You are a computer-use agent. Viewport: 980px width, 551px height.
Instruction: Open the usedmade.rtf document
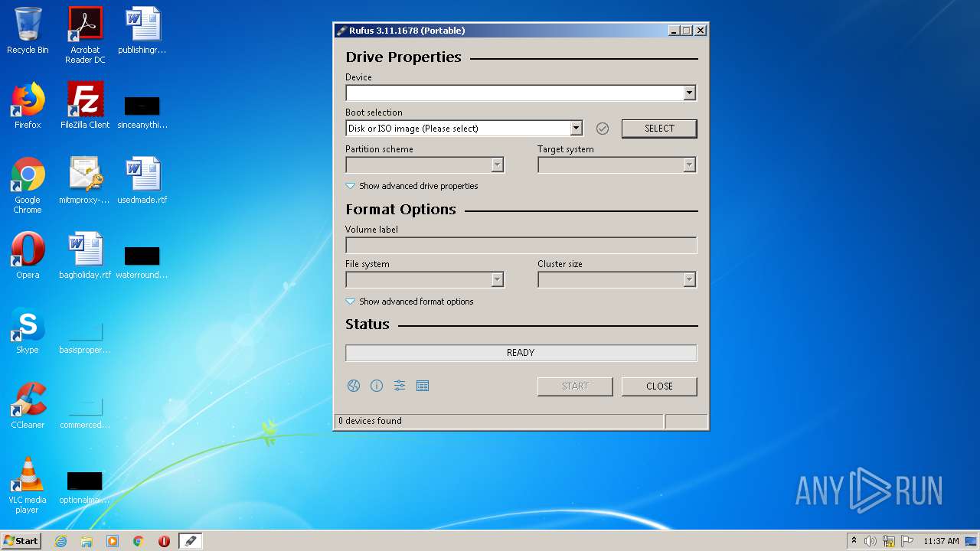142,181
